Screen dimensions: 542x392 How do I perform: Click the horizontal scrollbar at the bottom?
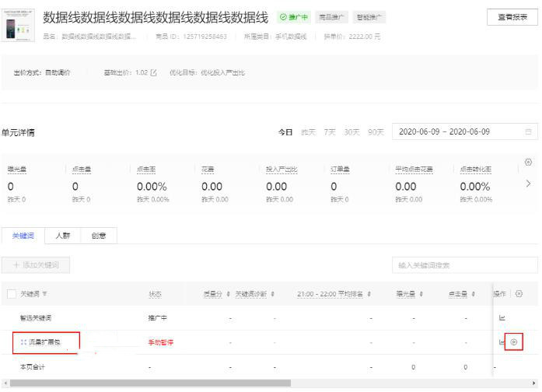150,383
